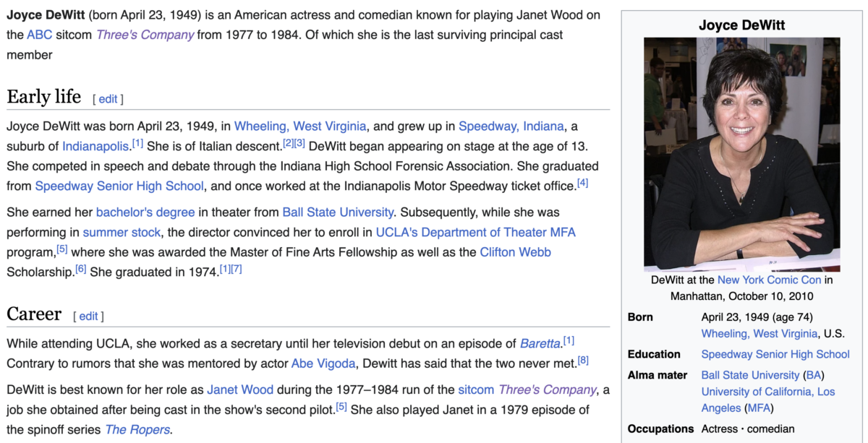Open Three's Company link in Career section

point(548,390)
